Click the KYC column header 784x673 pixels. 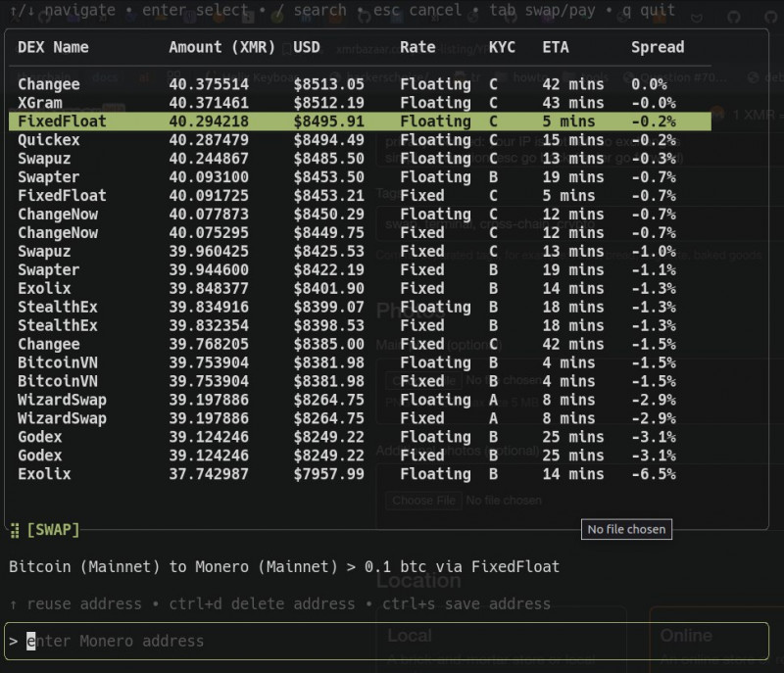tap(502, 47)
